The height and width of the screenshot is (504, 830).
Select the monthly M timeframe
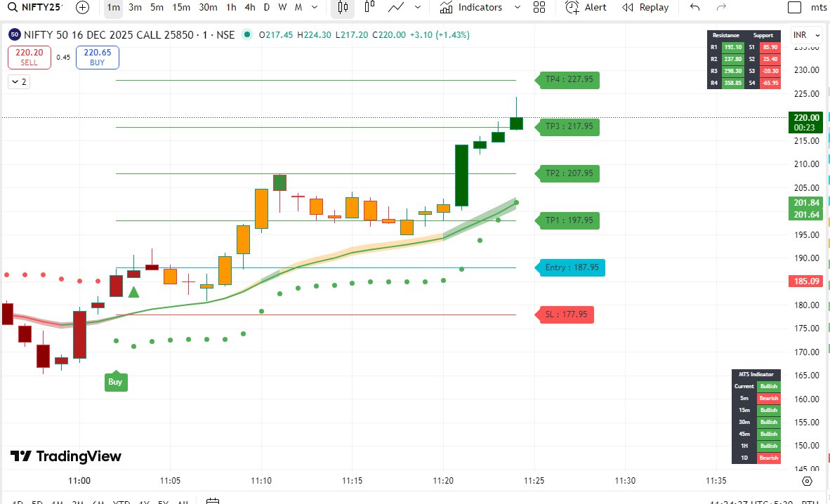pos(298,8)
